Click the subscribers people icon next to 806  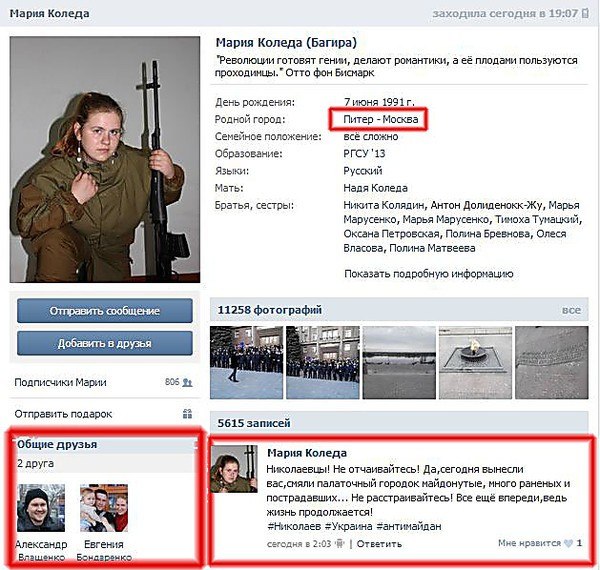tap(188, 382)
